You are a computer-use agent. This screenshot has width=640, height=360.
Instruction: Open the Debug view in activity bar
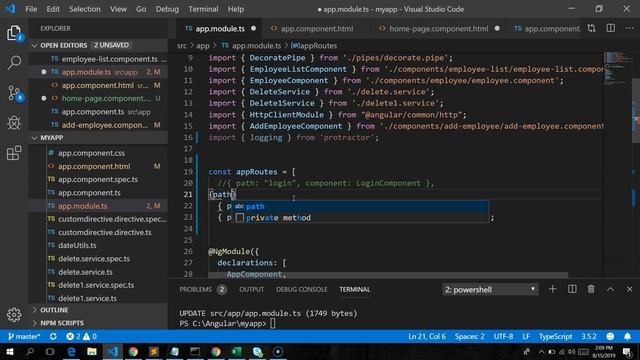(x=14, y=122)
